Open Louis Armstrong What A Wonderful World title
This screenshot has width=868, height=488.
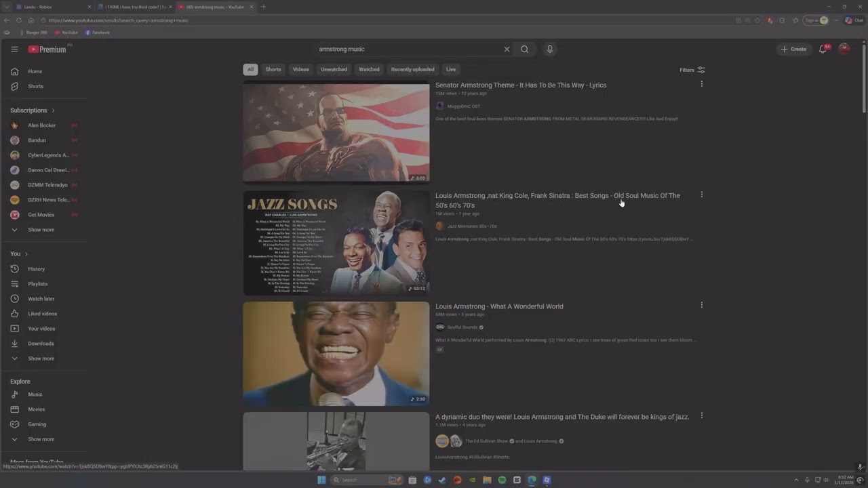[499, 306]
